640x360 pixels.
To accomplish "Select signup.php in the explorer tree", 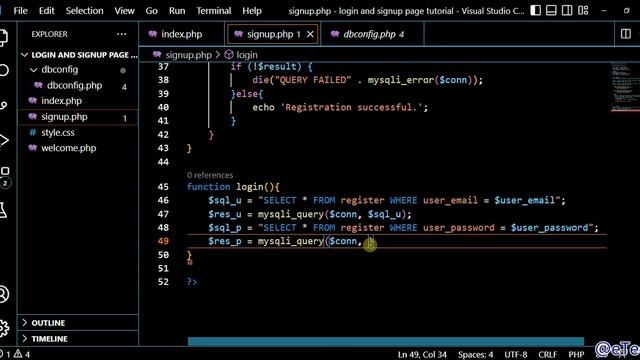I will (x=64, y=117).
